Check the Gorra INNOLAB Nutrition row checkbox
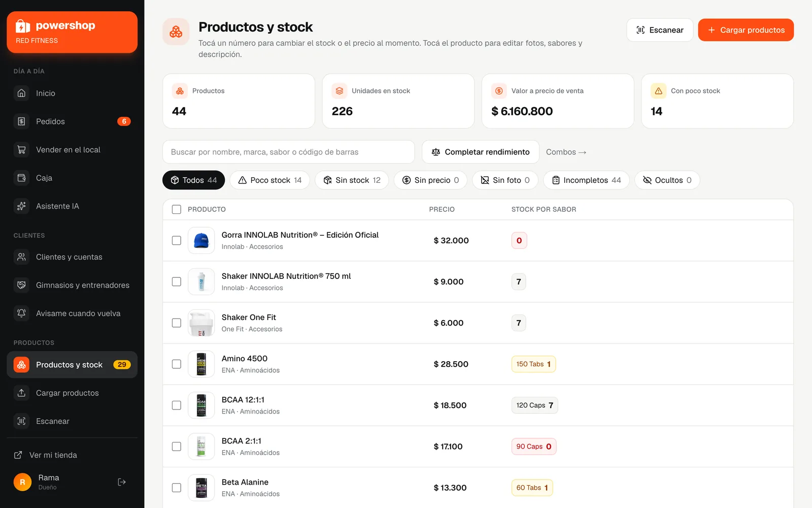 [x=177, y=240]
